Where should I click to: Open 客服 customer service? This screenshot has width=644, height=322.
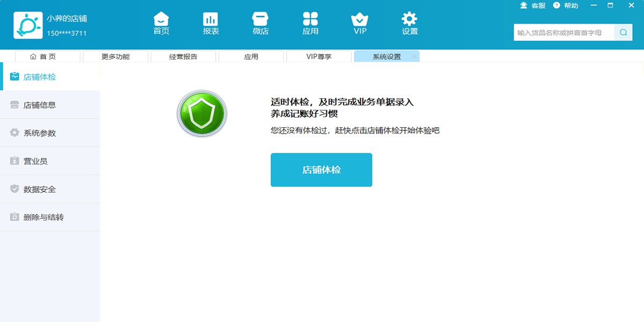pos(533,5)
